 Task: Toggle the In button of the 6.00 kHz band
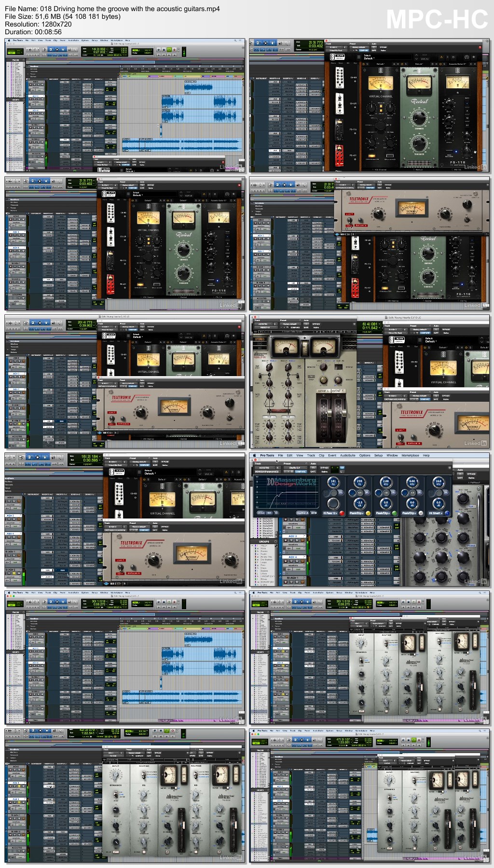(x=420, y=493)
